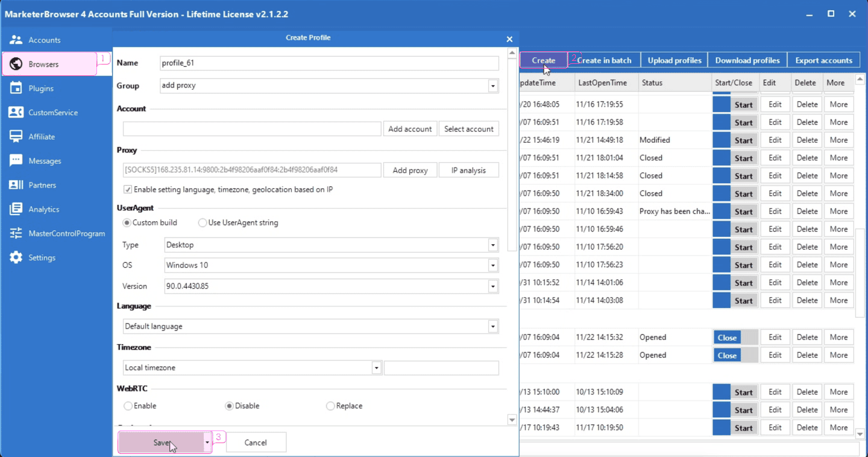
Task: Click the Plugins icon in sidebar
Action: coord(16,88)
